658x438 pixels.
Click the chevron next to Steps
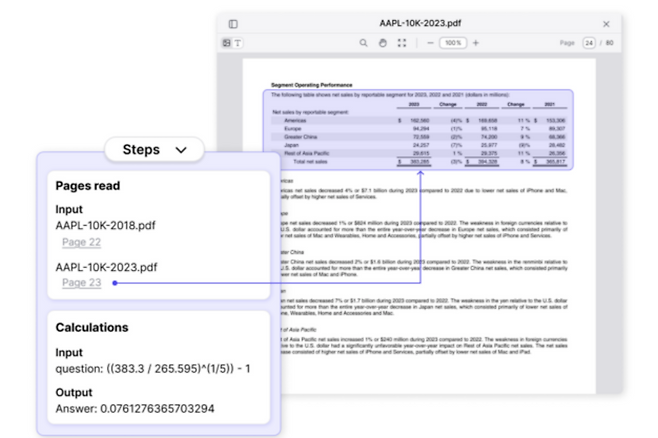click(x=181, y=150)
